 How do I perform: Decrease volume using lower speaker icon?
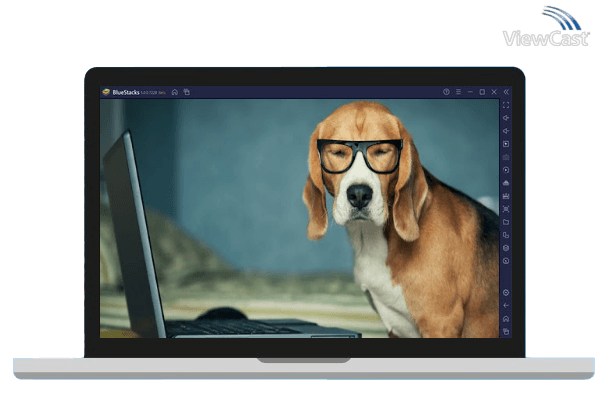[x=506, y=131]
